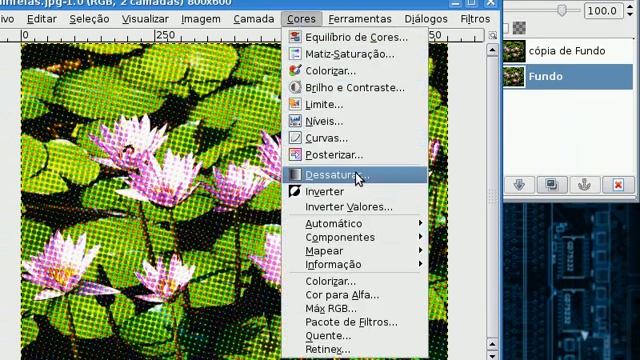
Task: Click the Brilho e Contraste icon
Action: [x=295, y=87]
